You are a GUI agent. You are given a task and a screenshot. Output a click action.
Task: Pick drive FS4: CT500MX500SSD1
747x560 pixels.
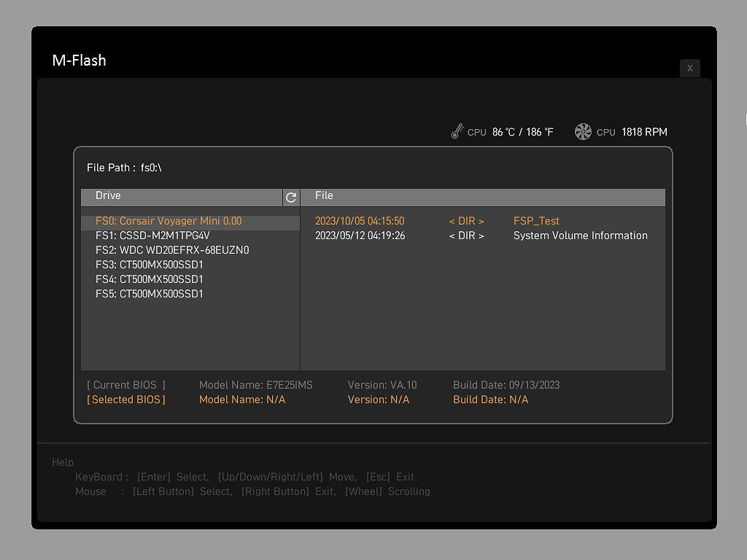click(x=150, y=279)
